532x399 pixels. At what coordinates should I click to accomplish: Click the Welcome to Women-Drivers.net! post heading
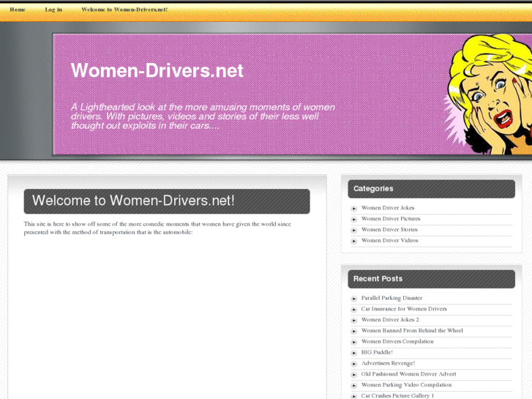point(133,201)
